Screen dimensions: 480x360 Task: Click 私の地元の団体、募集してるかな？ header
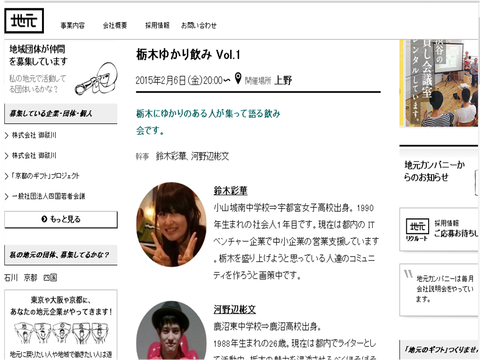click(61, 255)
